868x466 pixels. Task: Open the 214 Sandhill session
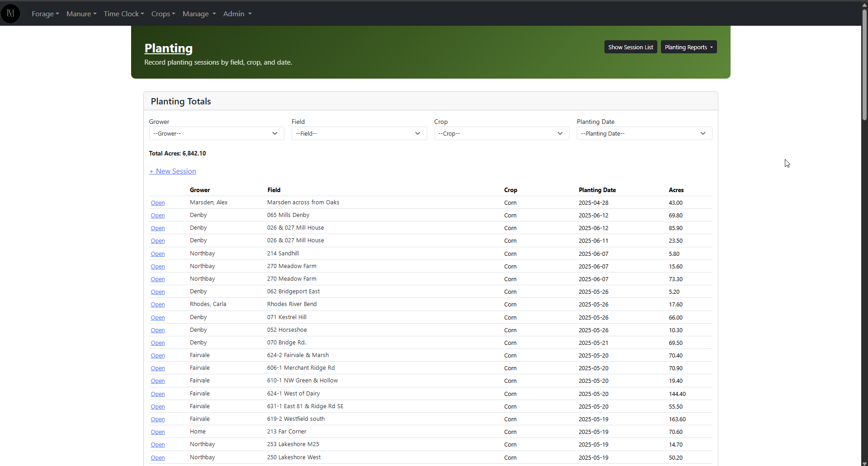[x=158, y=254]
